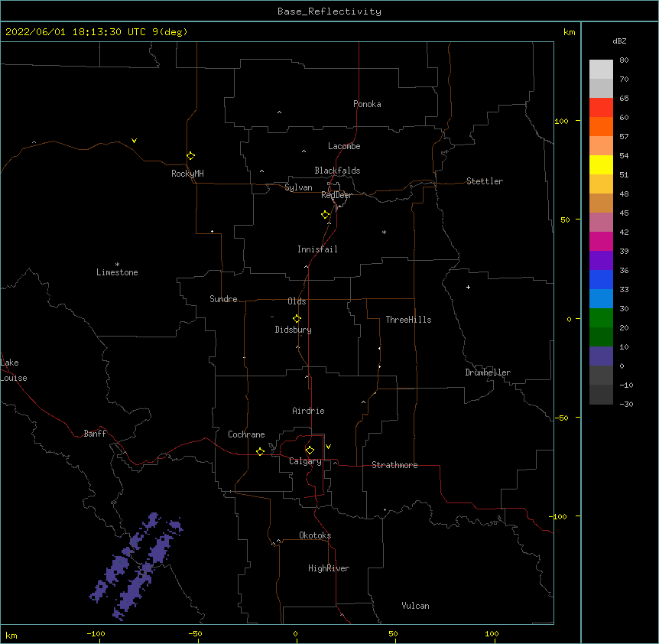Click the yellow station marker near RockyMH

[190, 156]
